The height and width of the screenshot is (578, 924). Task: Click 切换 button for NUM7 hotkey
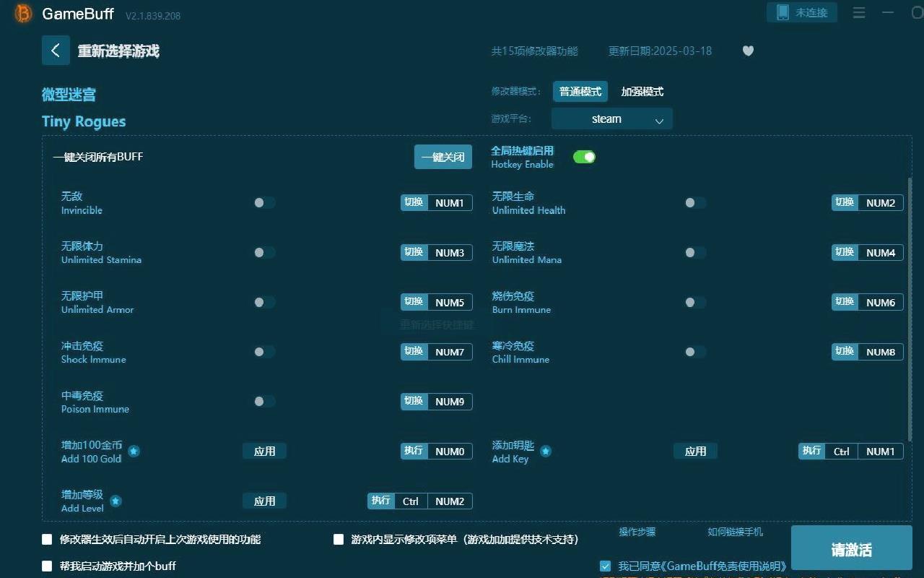[x=414, y=351]
